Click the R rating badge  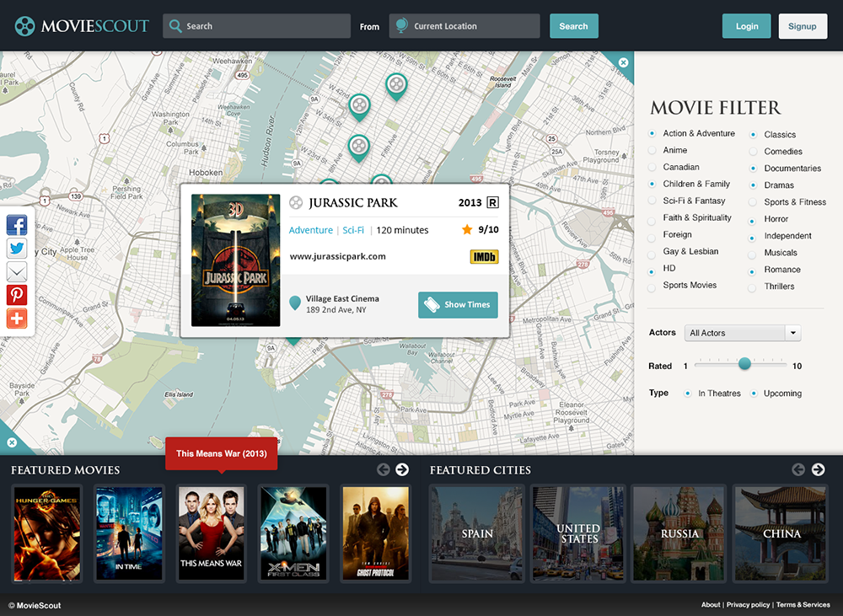click(x=492, y=202)
